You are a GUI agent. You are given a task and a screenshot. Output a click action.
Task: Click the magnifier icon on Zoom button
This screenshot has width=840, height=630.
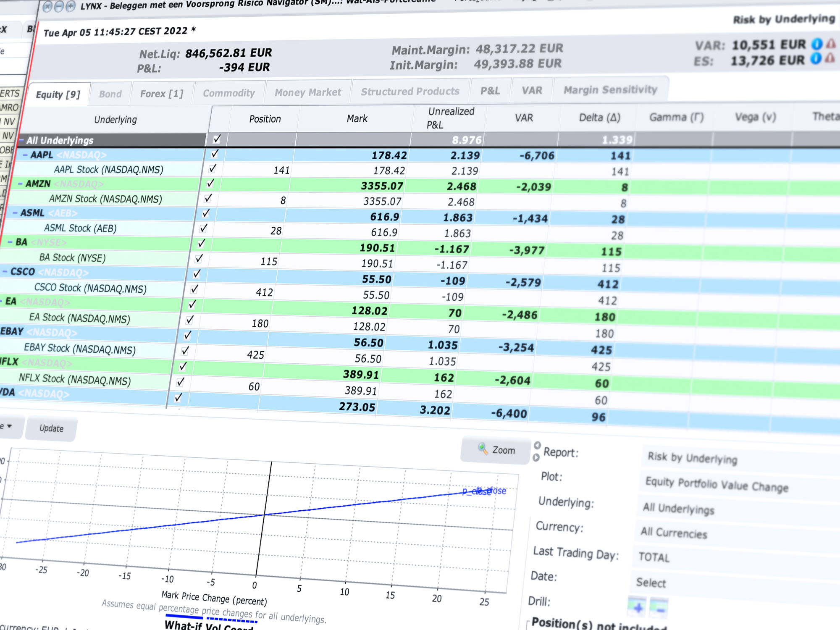(483, 448)
